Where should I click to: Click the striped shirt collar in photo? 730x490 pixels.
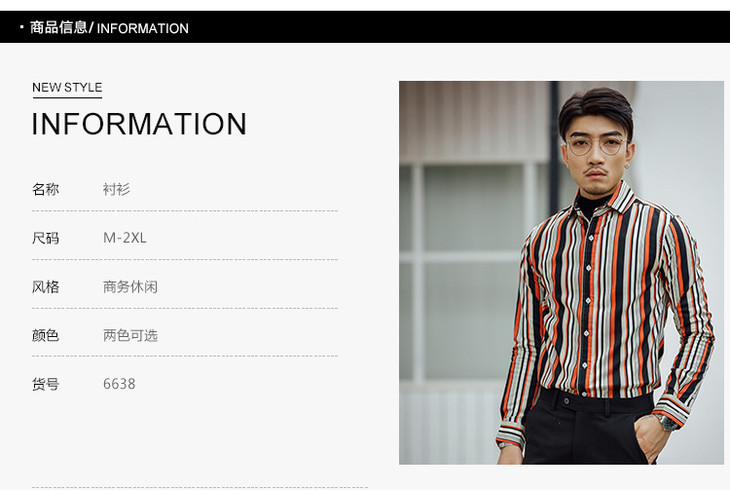pyautogui.click(x=605, y=198)
